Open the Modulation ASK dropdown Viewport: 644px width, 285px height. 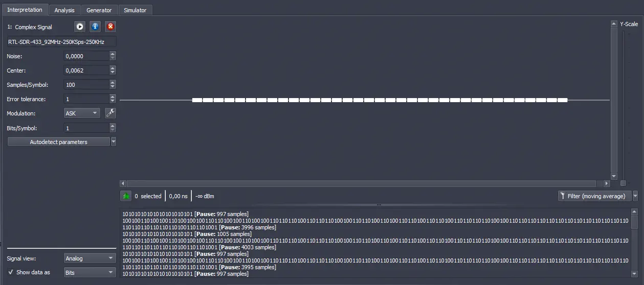click(82, 113)
